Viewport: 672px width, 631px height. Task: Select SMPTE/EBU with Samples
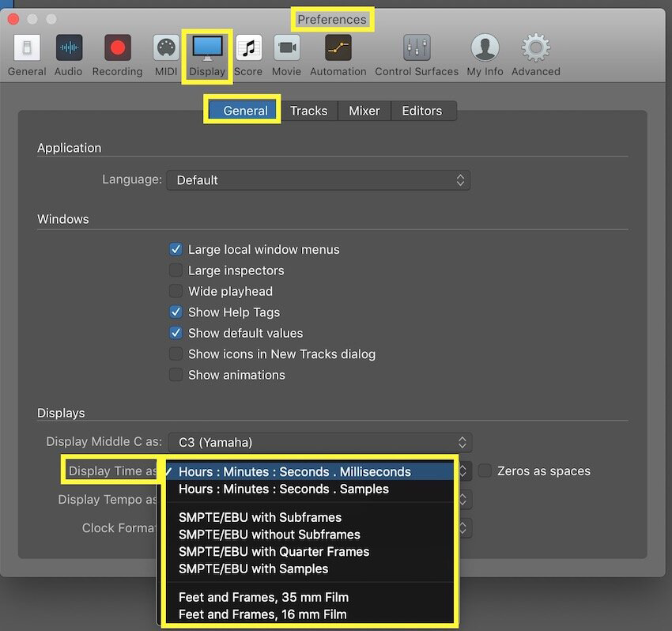(309, 569)
